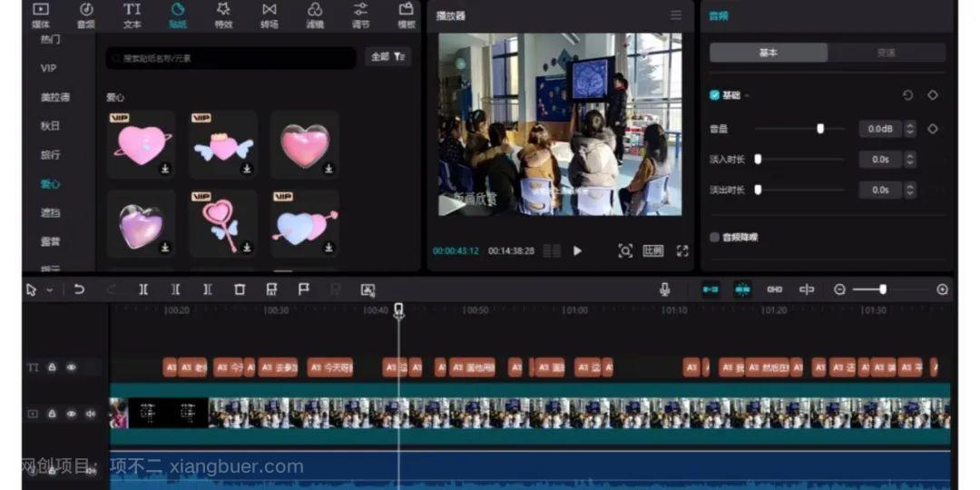Open the 特效 (effects) panel icon
The image size is (980, 490).
[223, 14]
